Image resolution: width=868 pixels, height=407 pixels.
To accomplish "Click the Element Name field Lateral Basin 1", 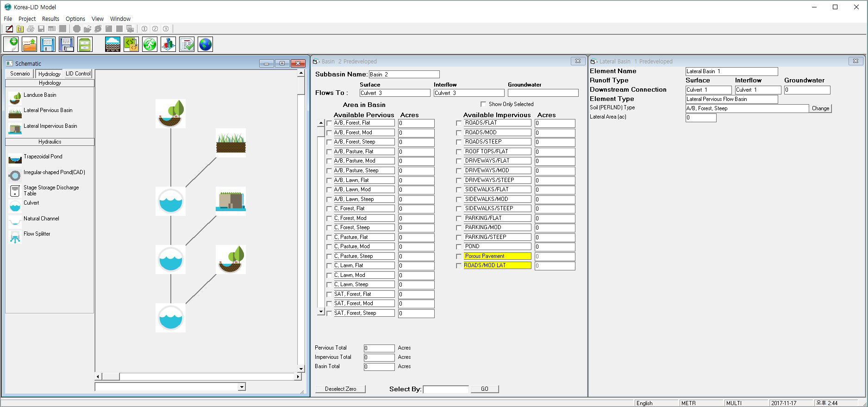I will 731,71.
